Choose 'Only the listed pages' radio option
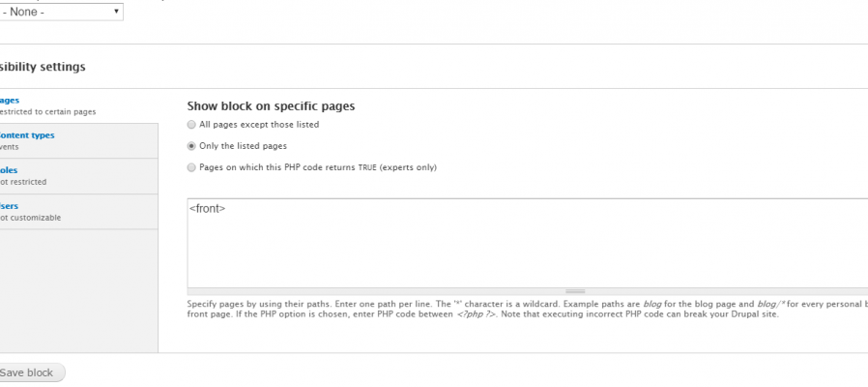 pyautogui.click(x=191, y=146)
